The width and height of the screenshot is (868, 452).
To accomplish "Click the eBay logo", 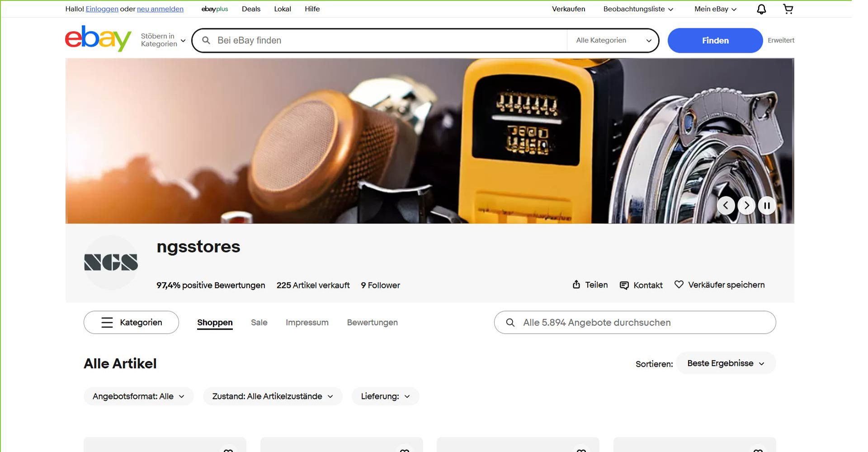I will coord(98,39).
